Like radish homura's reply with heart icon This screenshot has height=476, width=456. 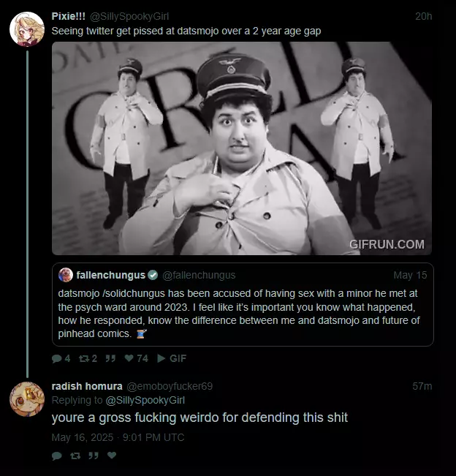tap(112, 456)
